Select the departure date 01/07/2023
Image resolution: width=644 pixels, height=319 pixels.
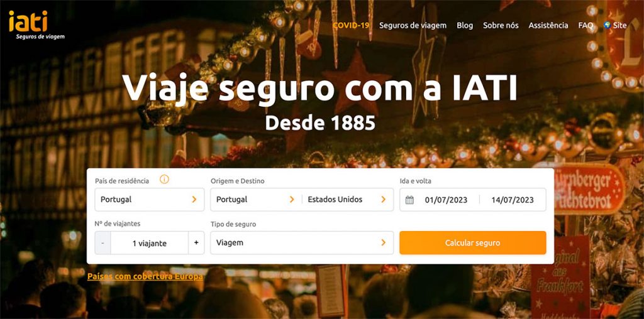446,200
